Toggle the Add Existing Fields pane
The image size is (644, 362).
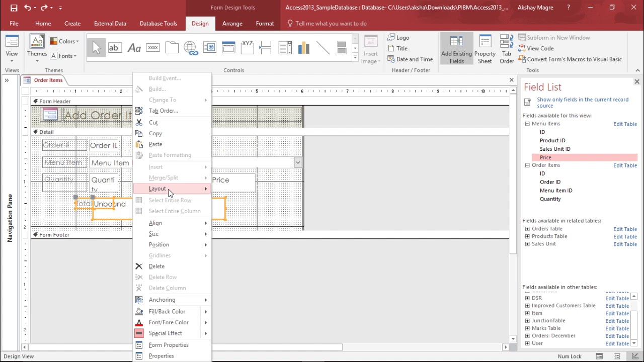pos(456,49)
